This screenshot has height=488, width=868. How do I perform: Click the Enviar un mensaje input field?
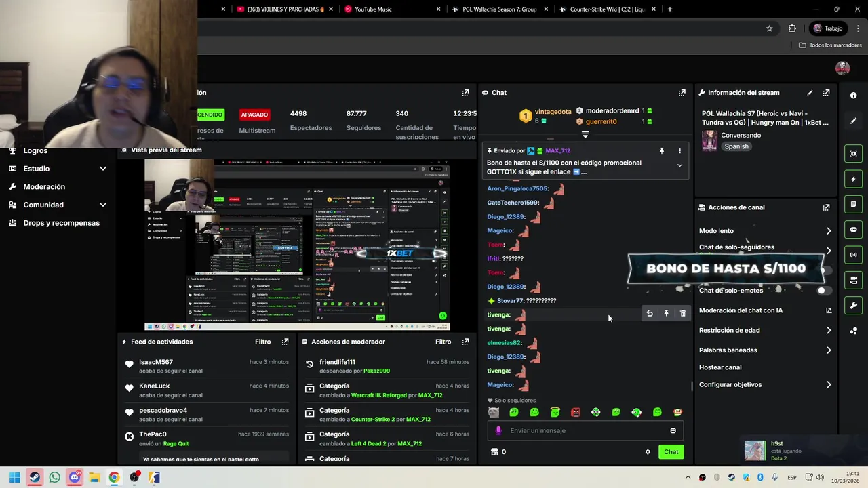click(x=585, y=430)
